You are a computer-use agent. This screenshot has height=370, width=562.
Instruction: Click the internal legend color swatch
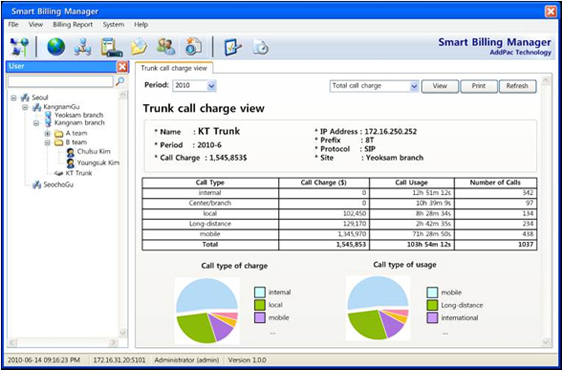tap(259, 292)
